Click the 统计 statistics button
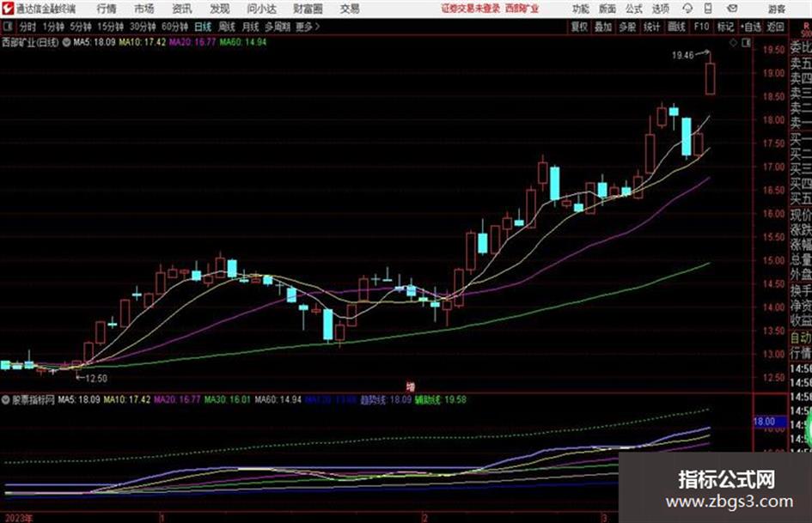Viewport: 812px width, 523px height. [652, 27]
